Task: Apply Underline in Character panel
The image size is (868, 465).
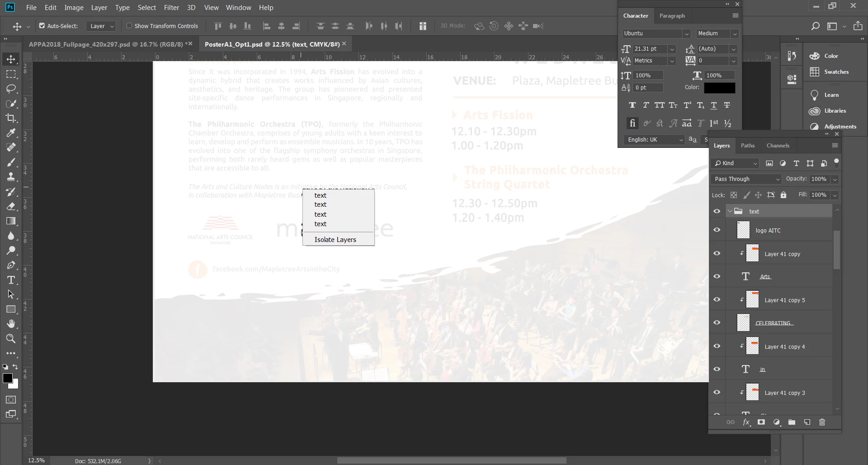Action: pos(714,105)
